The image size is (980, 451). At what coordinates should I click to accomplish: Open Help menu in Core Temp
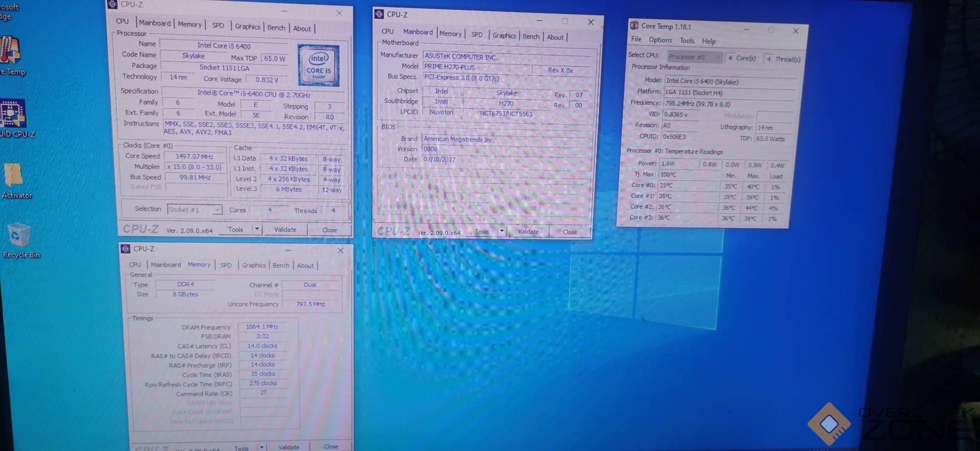click(x=709, y=41)
